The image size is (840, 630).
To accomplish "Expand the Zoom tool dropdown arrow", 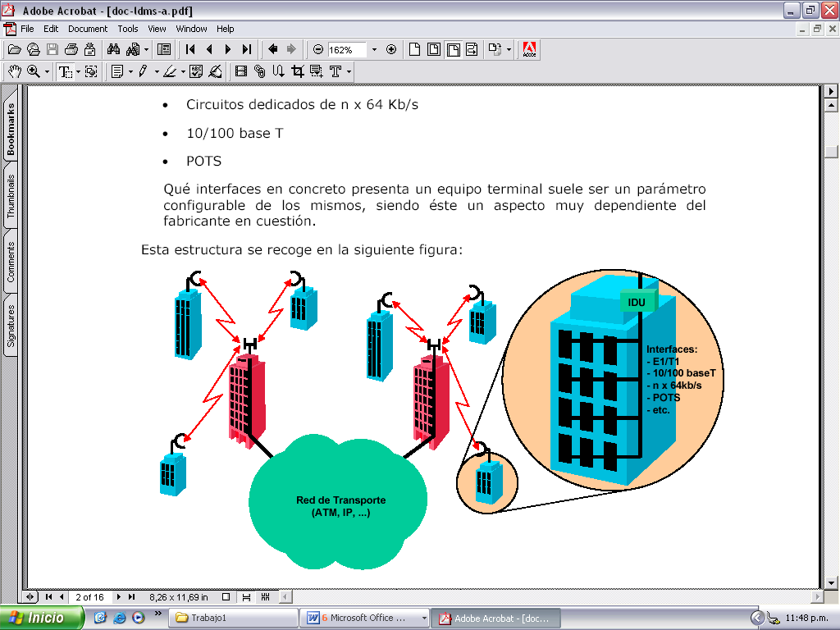I will (47, 72).
